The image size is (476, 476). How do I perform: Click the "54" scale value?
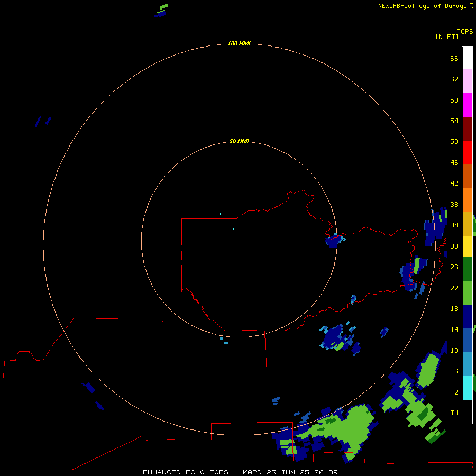[454, 121]
